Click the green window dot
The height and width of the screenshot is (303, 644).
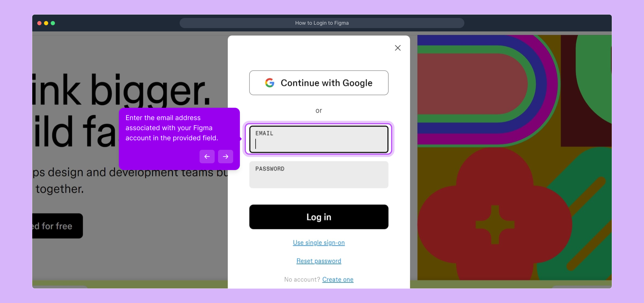point(53,23)
